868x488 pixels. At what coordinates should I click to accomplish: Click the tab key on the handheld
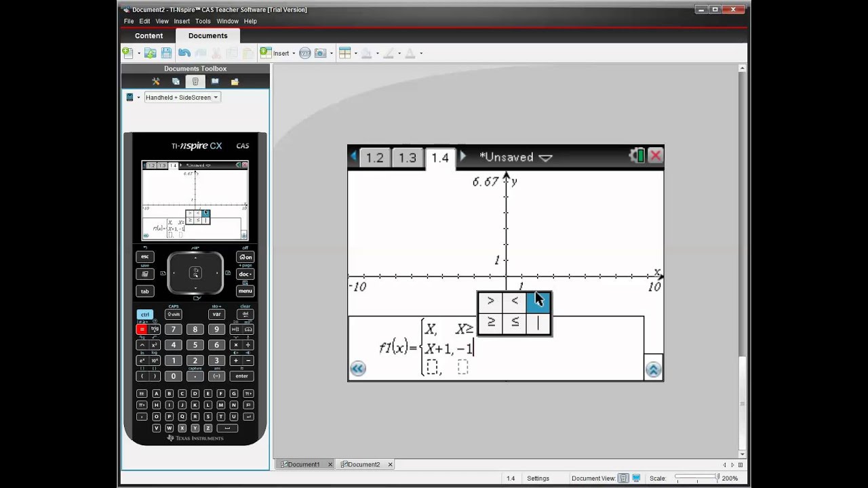144,291
